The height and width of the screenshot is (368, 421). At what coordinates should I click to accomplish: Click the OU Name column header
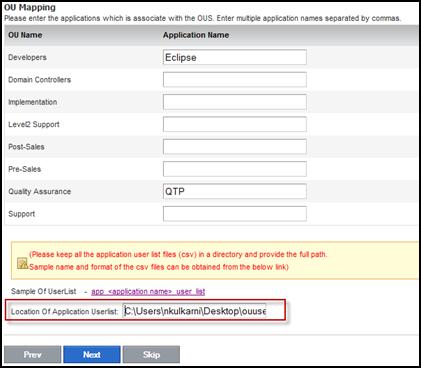pyautogui.click(x=25, y=35)
